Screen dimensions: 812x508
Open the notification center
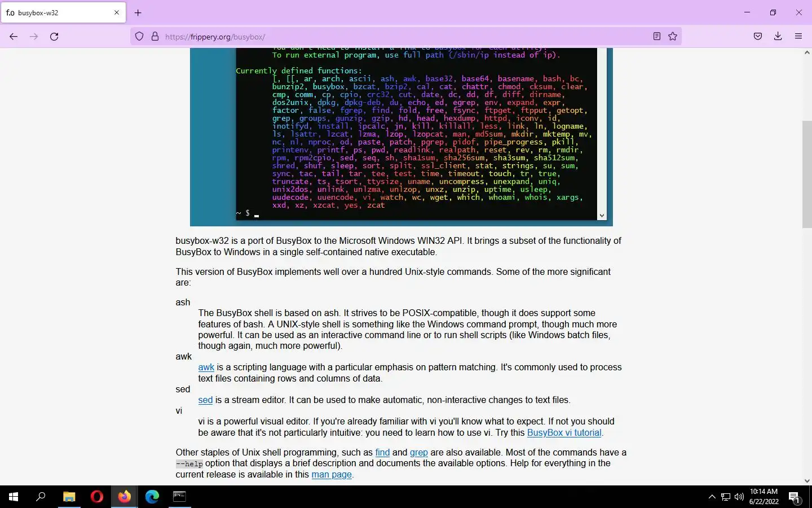[795, 497]
